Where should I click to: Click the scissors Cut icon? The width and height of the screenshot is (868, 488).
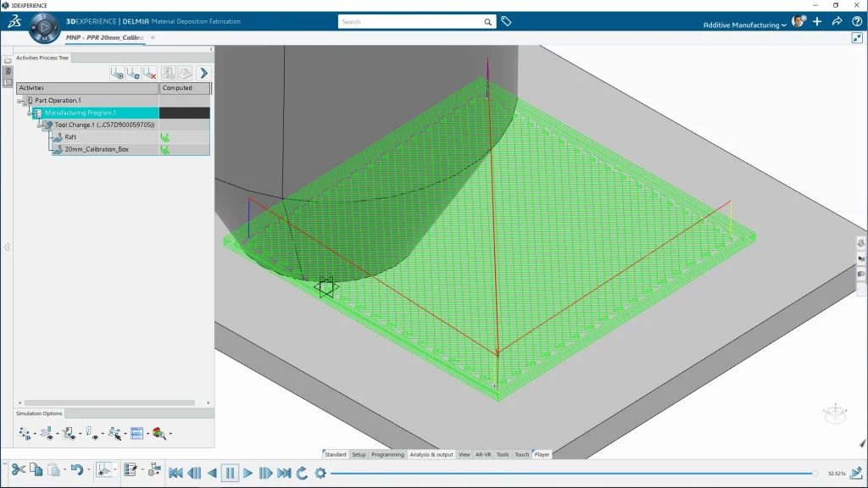(x=18, y=469)
